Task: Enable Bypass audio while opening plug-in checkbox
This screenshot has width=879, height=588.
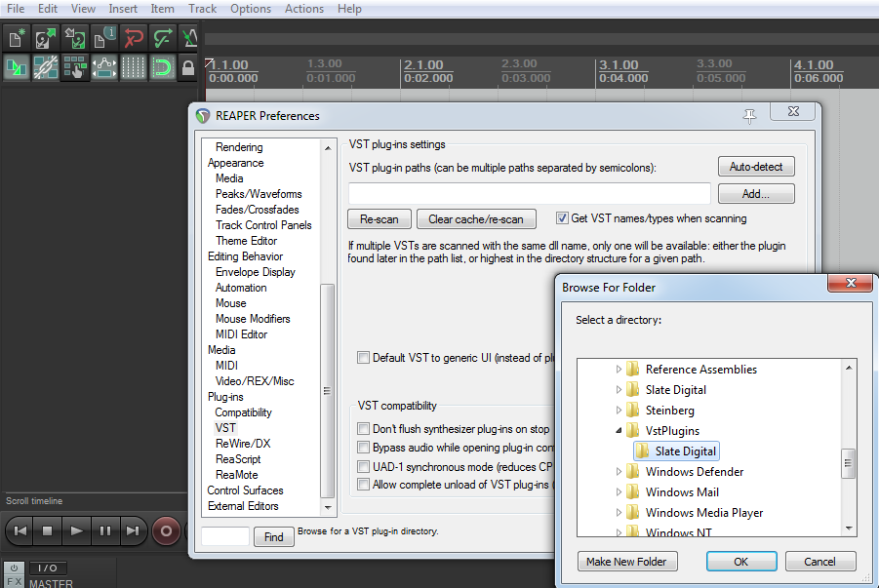Action: [x=363, y=448]
